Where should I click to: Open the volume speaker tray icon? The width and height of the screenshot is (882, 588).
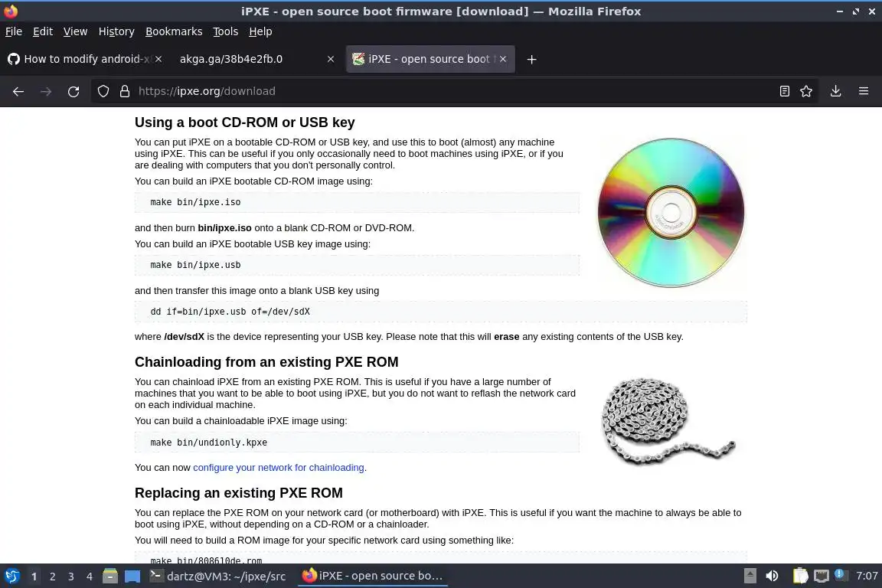(773, 576)
